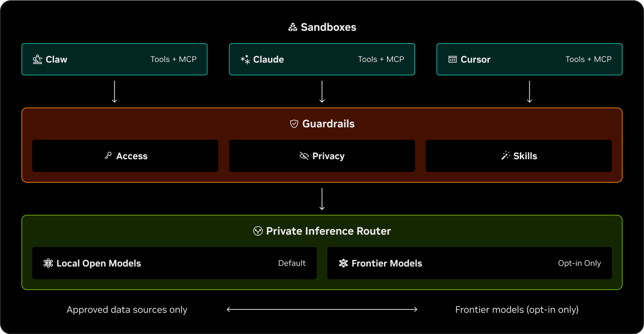Click the Claw icon in first sandbox
The width and height of the screenshot is (644, 334).
(38, 59)
